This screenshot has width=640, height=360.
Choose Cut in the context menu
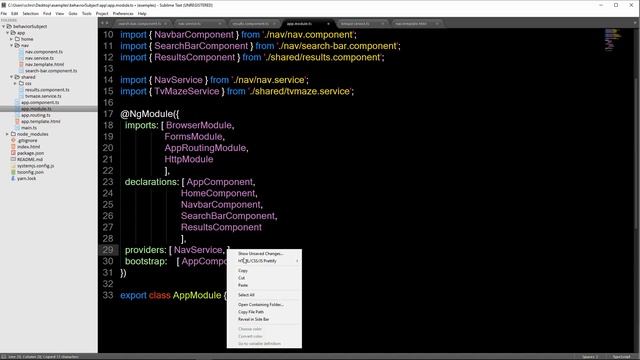(264, 278)
